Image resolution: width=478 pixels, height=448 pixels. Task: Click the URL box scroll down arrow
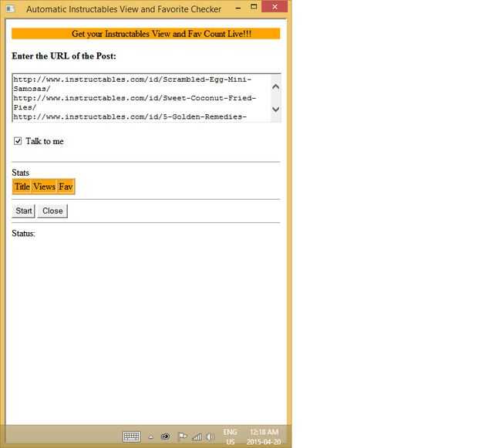(x=275, y=109)
